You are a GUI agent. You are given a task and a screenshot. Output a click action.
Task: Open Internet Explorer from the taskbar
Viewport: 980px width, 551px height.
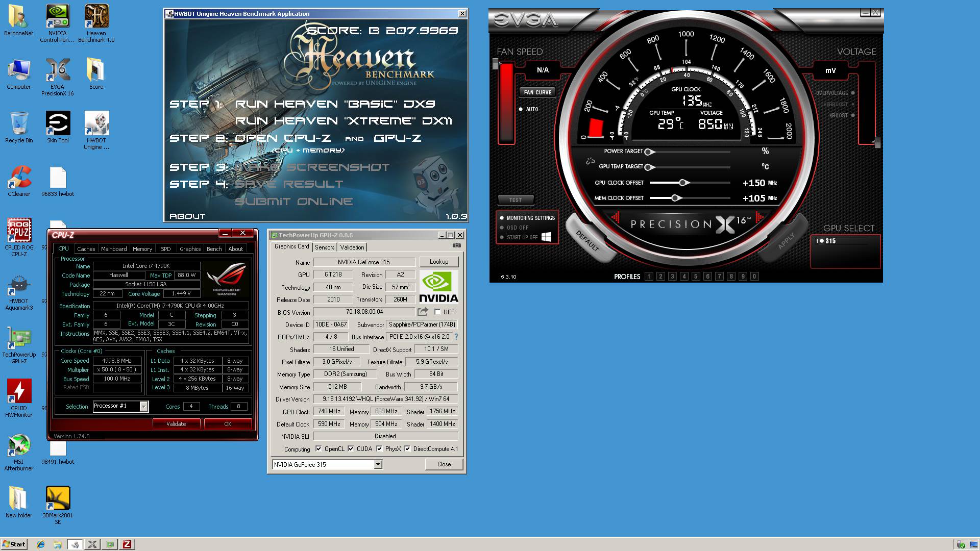pyautogui.click(x=41, y=544)
